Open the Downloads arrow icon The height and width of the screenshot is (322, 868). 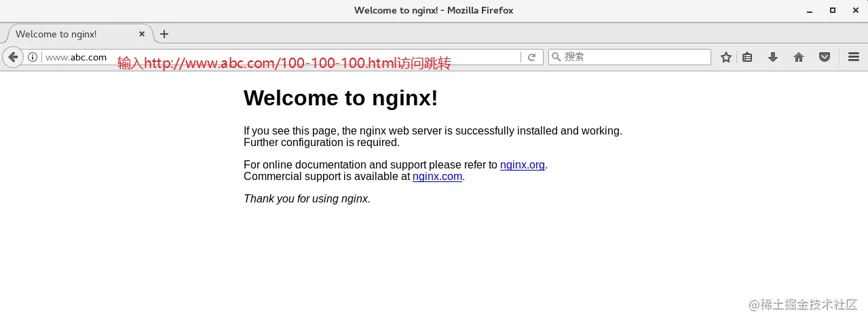[773, 57]
